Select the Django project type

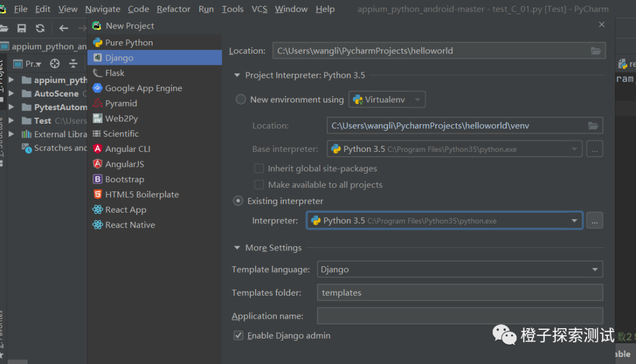coord(154,58)
